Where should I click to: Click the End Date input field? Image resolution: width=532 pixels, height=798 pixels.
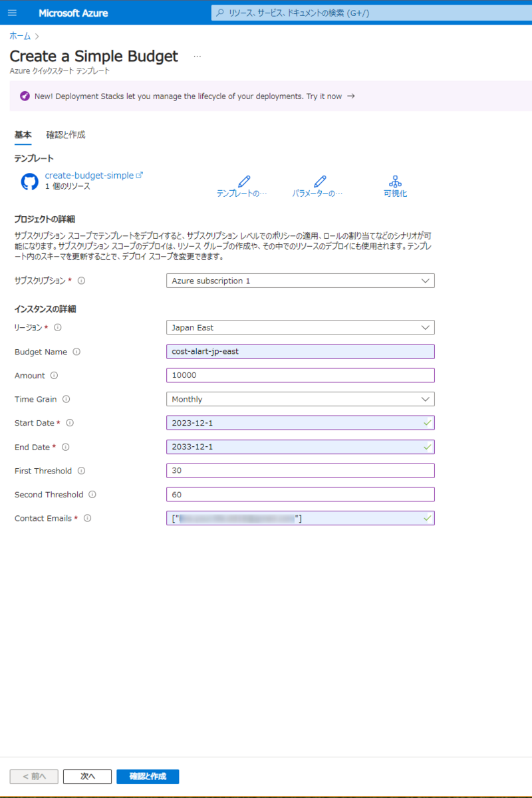(x=300, y=447)
